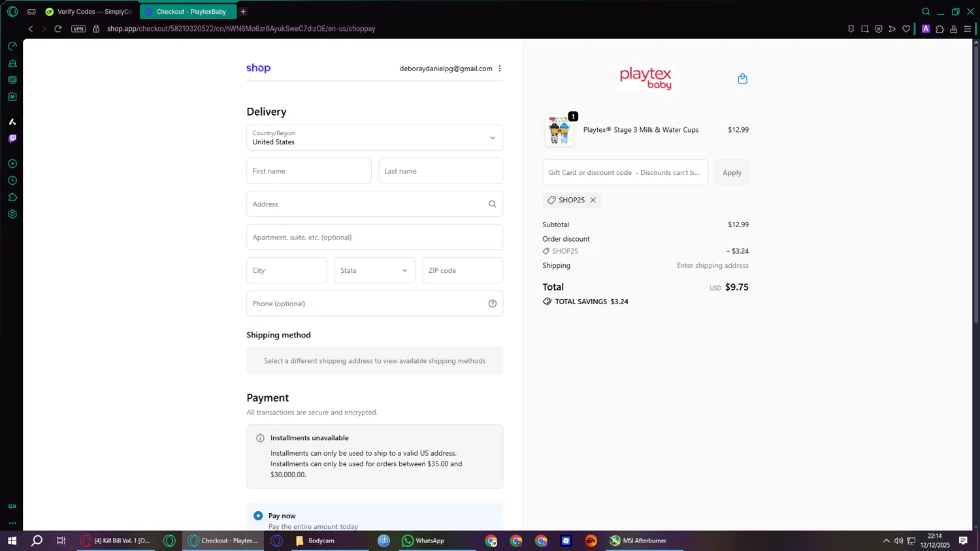Expand the Country/Region dropdown
Screen dimensions: 980x551
pos(374,138)
